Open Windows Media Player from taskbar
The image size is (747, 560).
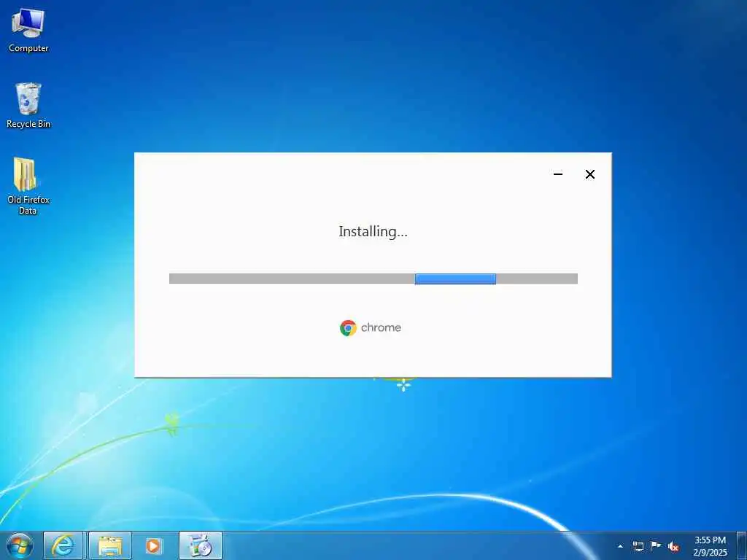(153, 546)
